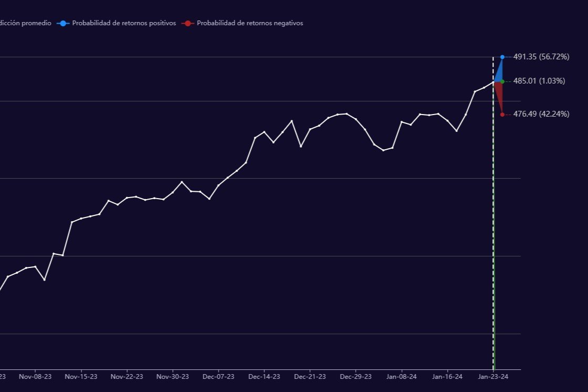
Task: Pick the Nov-15-23 date on the x-axis
Action: (81, 377)
